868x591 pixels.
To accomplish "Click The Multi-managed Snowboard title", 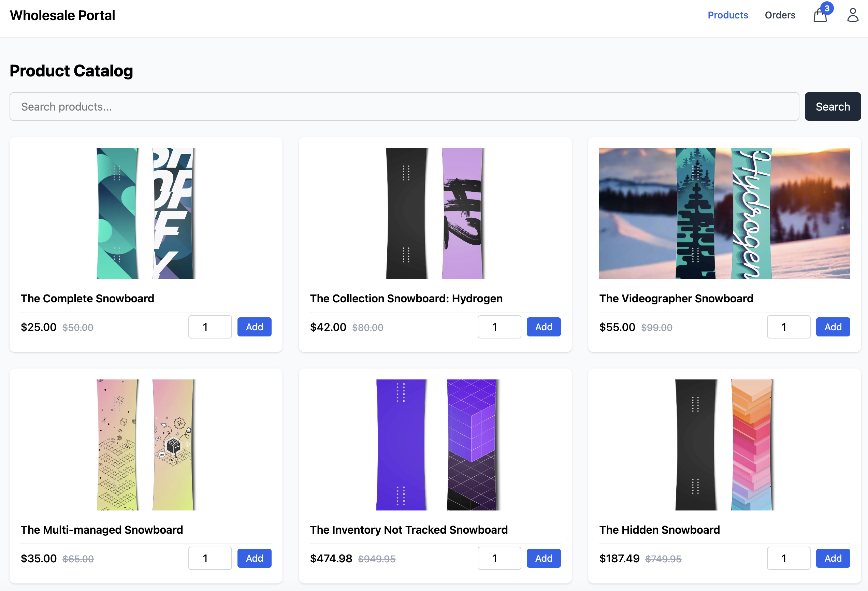I will (x=102, y=530).
